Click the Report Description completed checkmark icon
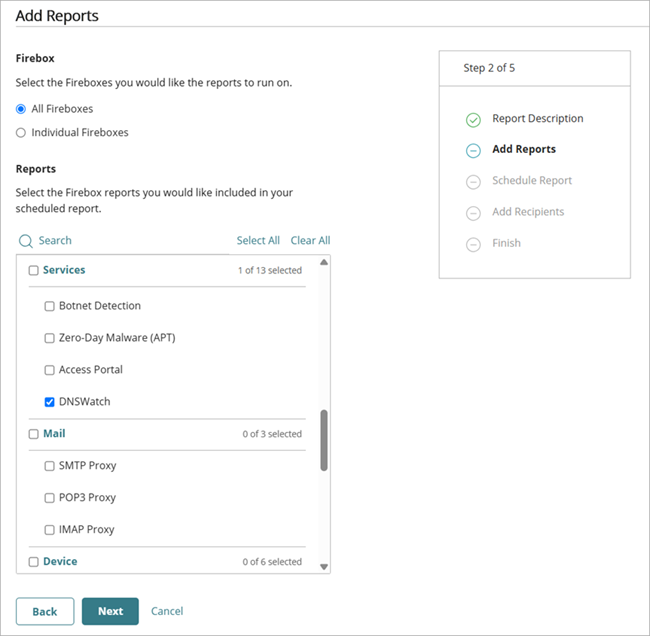 tap(473, 119)
